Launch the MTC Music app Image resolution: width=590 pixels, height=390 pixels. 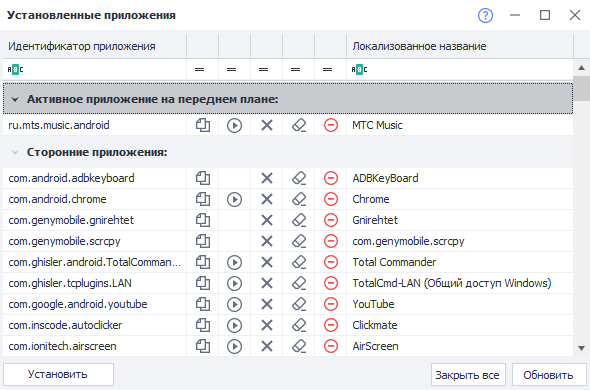pos(234,125)
